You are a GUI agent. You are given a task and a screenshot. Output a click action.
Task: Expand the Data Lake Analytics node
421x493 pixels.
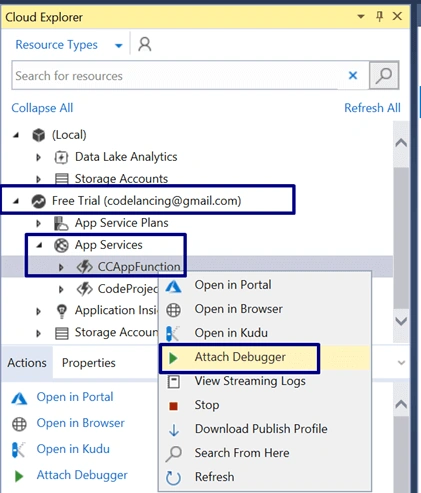pos(38,157)
